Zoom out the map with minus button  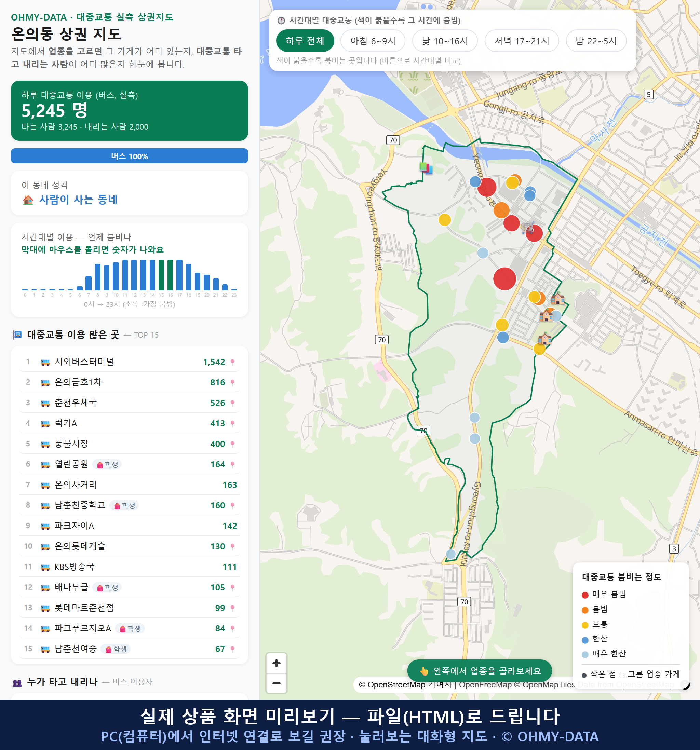pos(276,683)
